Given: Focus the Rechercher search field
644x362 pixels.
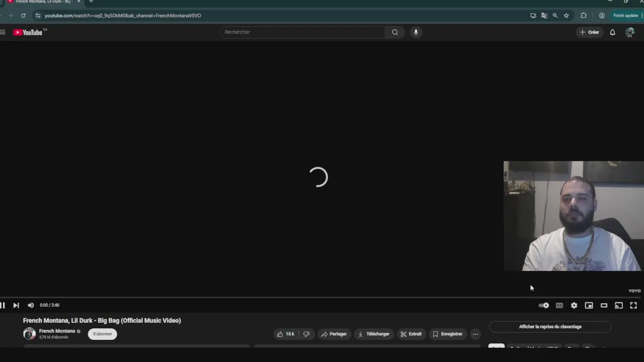Looking at the screenshot, I should click(x=302, y=32).
